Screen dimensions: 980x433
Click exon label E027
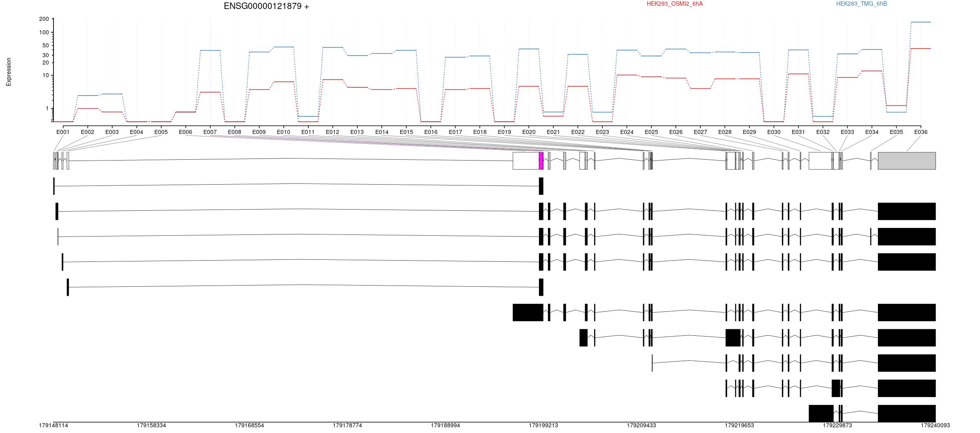tap(700, 132)
